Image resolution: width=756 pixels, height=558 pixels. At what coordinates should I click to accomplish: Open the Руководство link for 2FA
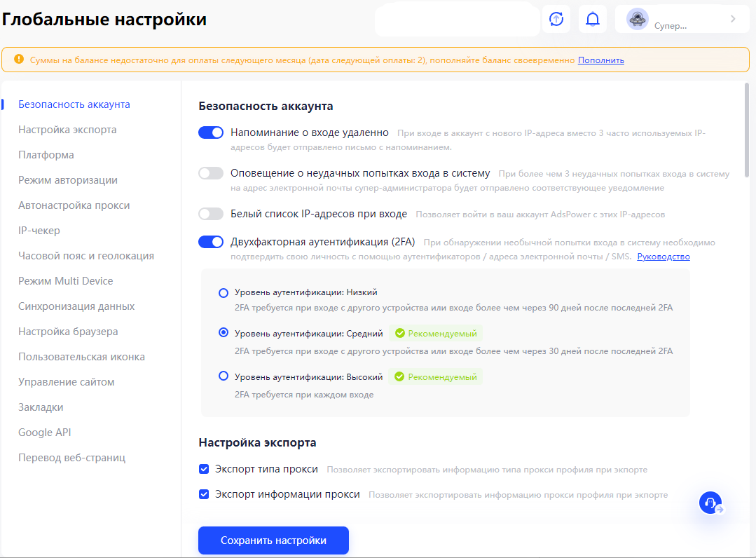(x=664, y=257)
